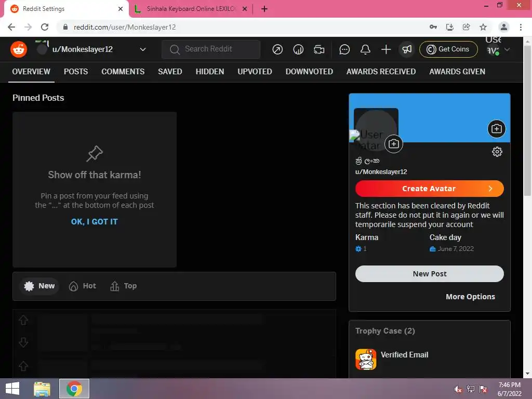Click the share page icon in address bar

(x=467, y=27)
